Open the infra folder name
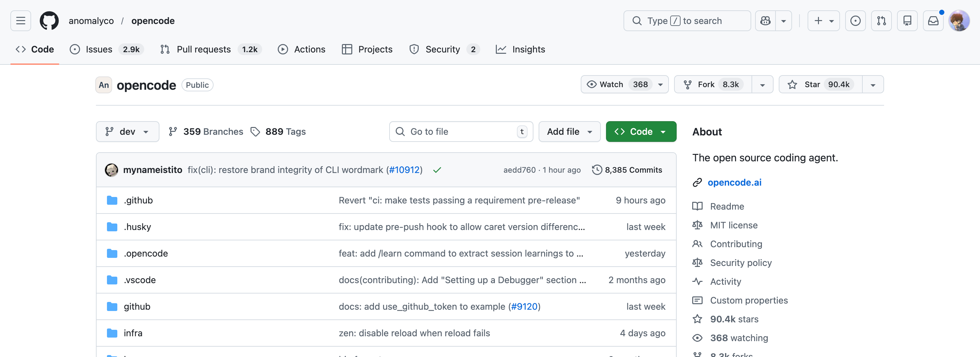980x357 pixels. click(133, 333)
